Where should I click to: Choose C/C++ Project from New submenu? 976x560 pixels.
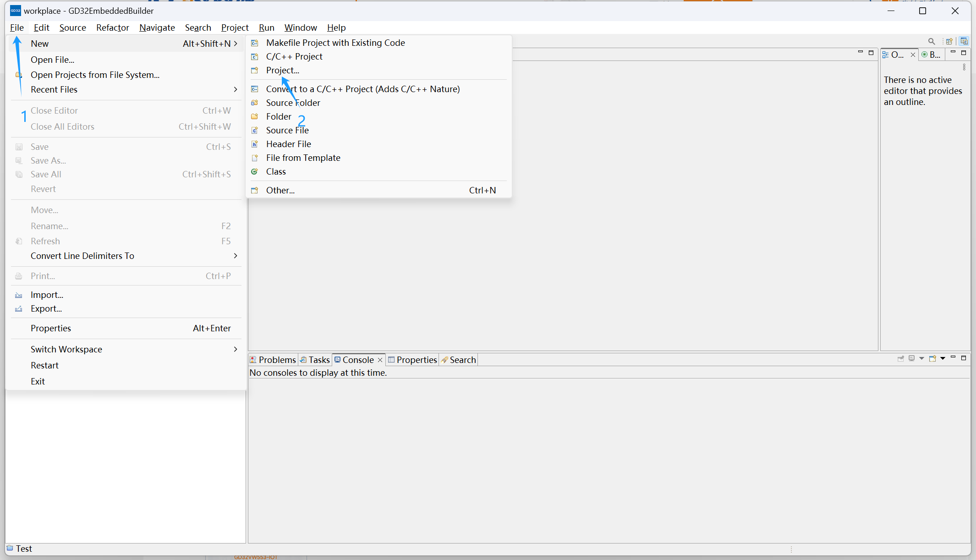(x=294, y=56)
